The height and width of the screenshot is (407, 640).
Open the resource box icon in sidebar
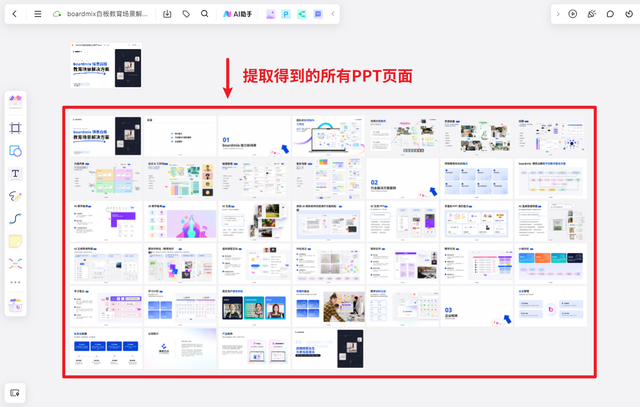point(16,305)
